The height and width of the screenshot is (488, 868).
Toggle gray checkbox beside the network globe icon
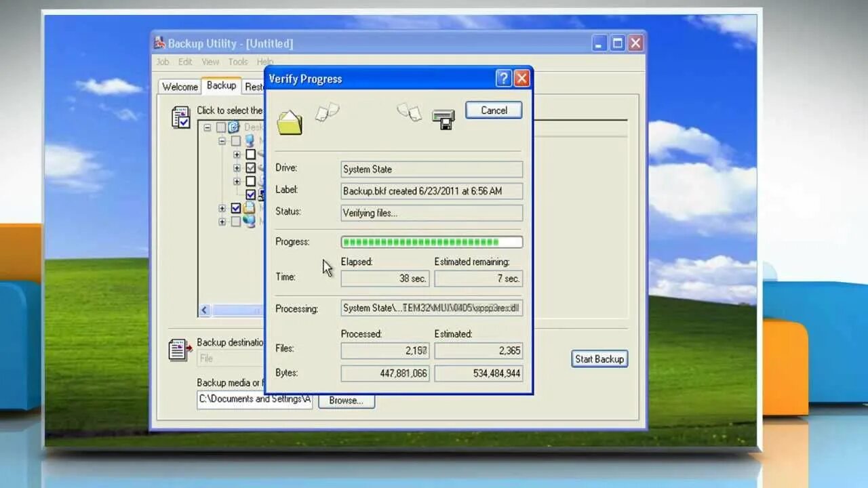[235, 221]
